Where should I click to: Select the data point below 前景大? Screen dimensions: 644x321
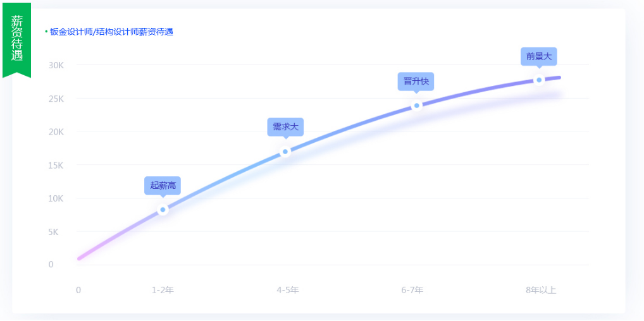(x=539, y=80)
